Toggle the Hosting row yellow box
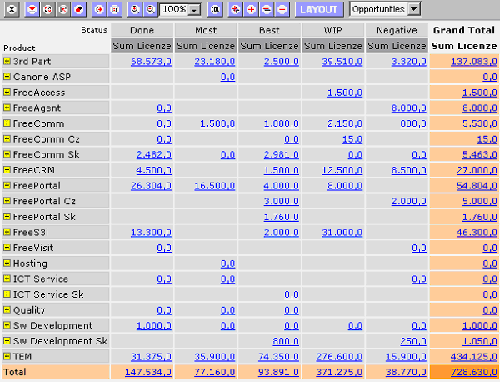500x382 pixels. point(7,263)
